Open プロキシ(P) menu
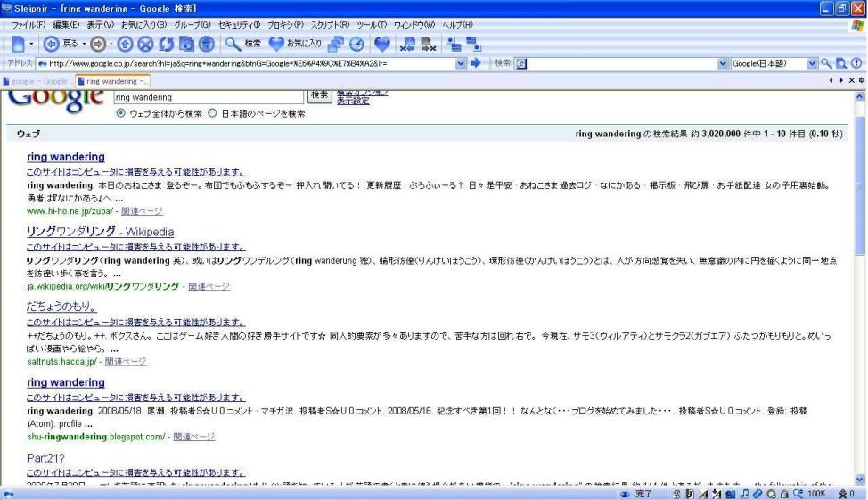 click(285, 25)
